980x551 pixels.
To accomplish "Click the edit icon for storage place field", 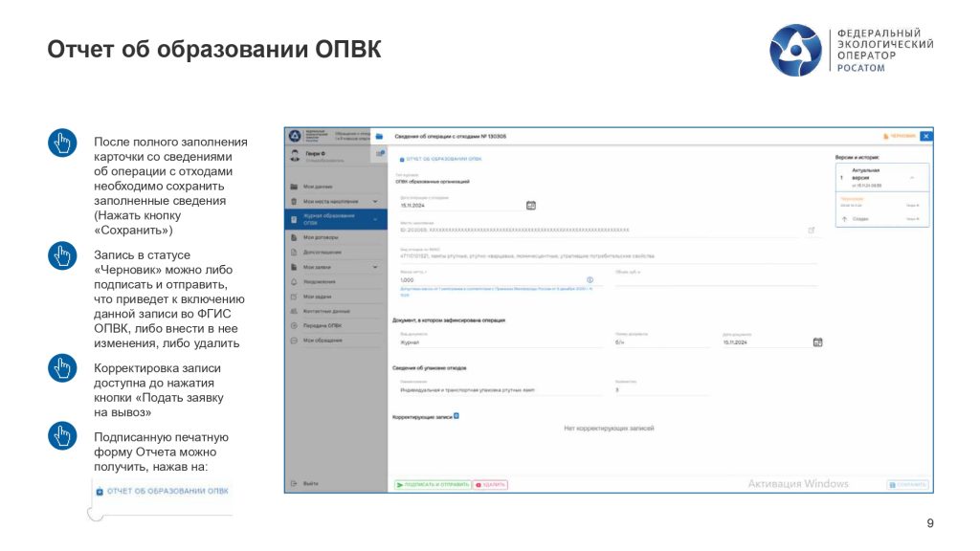I will pos(812,230).
